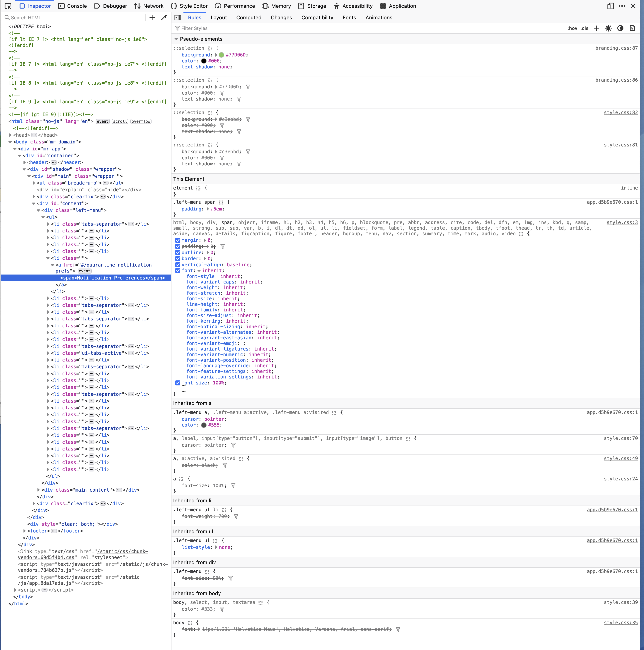Disable the font-size 100% declaration

tap(178, 383)
